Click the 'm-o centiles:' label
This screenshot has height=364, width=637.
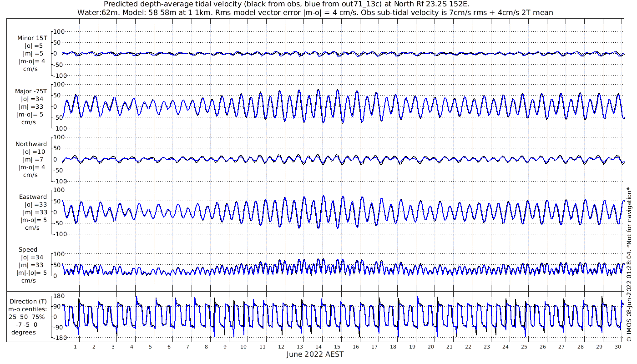[28, 309]
